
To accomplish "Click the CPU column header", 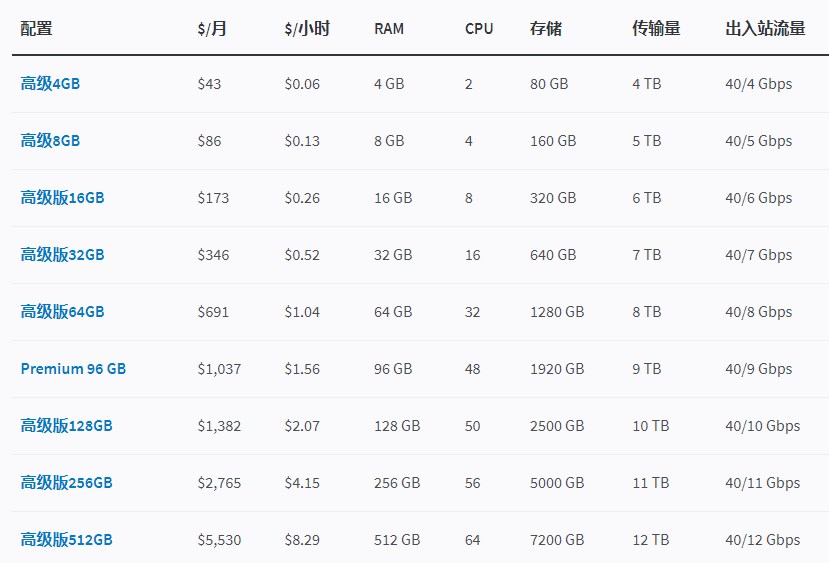I will [479, 28].
